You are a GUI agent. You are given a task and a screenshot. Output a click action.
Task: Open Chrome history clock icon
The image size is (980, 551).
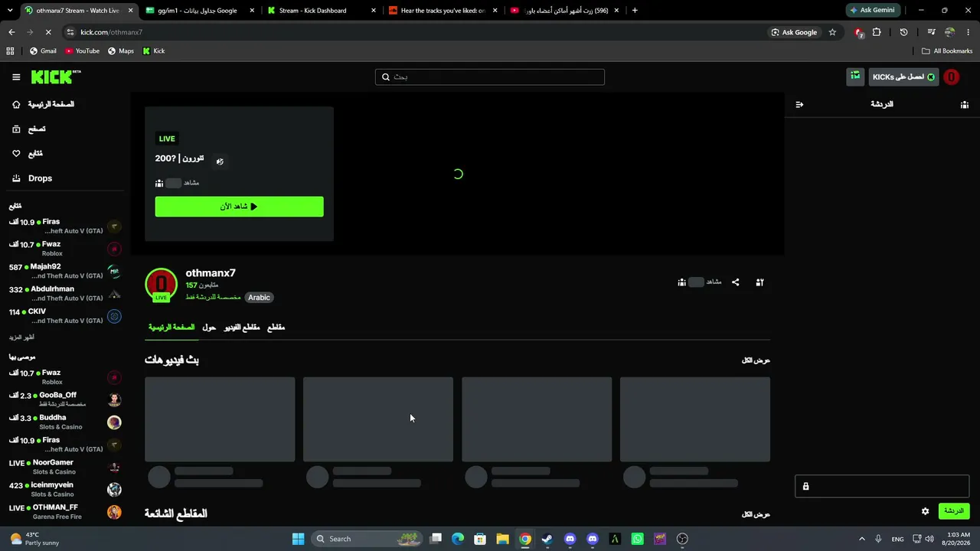point(903,32)
